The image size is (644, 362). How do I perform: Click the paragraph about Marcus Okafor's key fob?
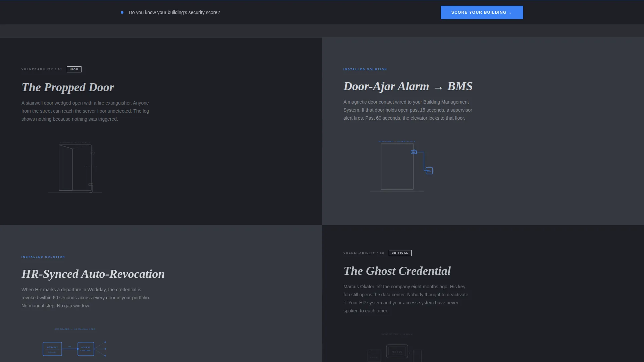coord(406,299)
